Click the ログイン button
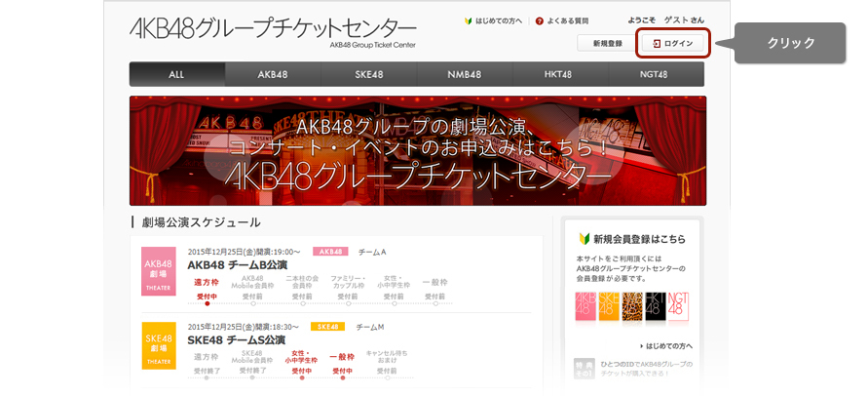The image size is (868, 396). [x=672, y=43]
